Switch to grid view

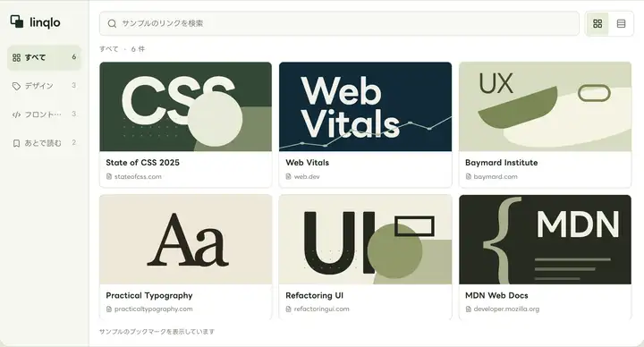pos(597,24)
